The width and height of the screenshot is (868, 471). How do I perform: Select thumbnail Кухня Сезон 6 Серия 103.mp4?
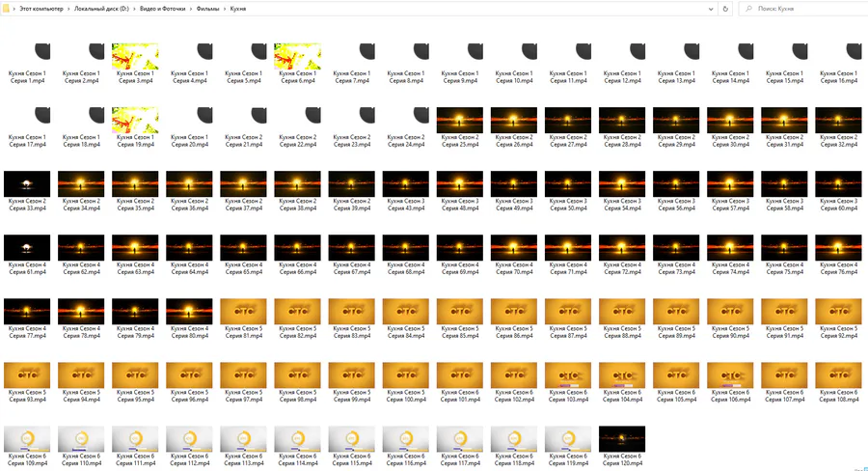click(x=568, y=374)
